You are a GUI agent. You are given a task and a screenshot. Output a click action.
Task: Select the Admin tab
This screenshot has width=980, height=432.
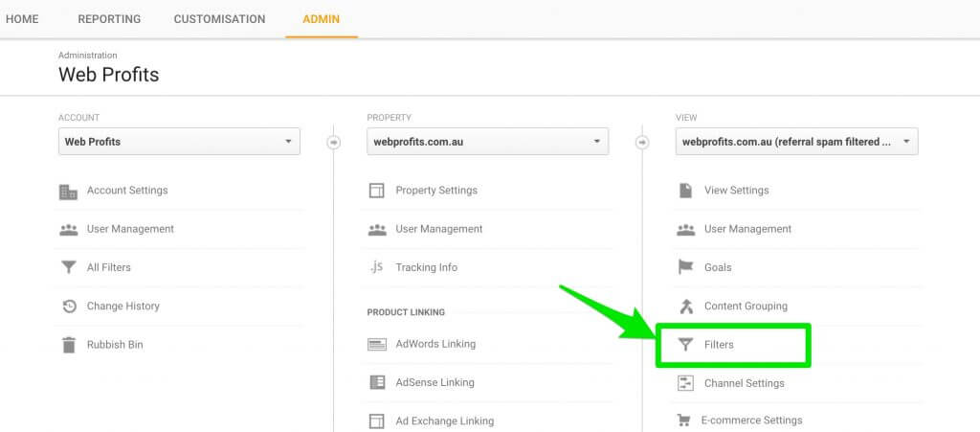pyautogui.click(x=322, y=19)
